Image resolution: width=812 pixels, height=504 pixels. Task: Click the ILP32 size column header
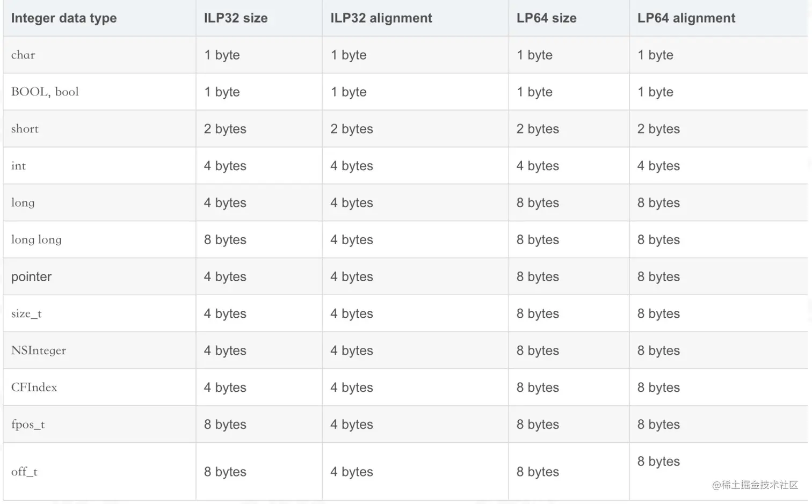236,18
